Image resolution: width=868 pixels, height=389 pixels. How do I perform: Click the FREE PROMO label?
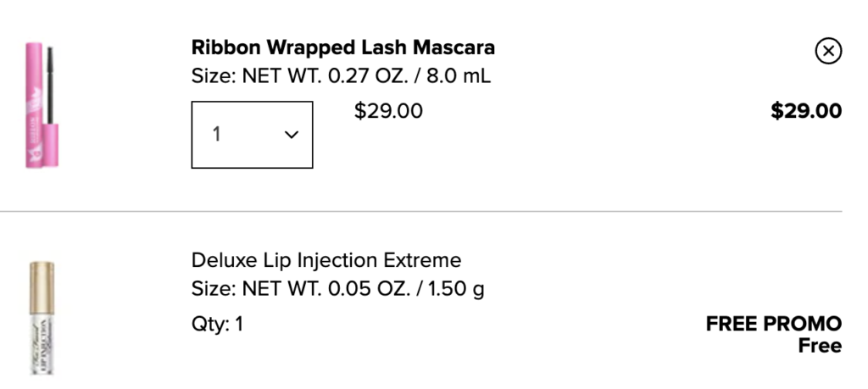coord(773,324)
